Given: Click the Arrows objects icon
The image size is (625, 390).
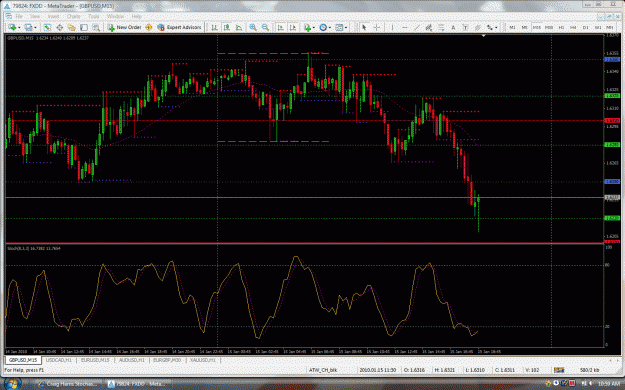Looking at the screenshot, I should click(x=490, y=28).
